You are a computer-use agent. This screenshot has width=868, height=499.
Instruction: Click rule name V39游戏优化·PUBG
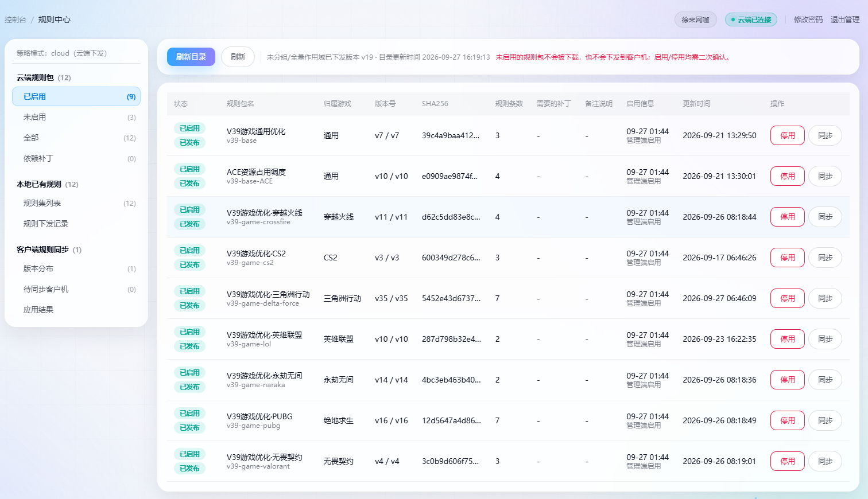point(259,416)
